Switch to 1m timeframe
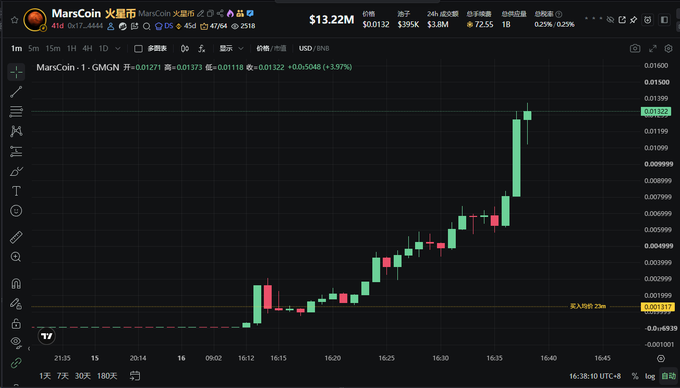Viewport: 680px width, 388px height. click(x=16, y=49)
